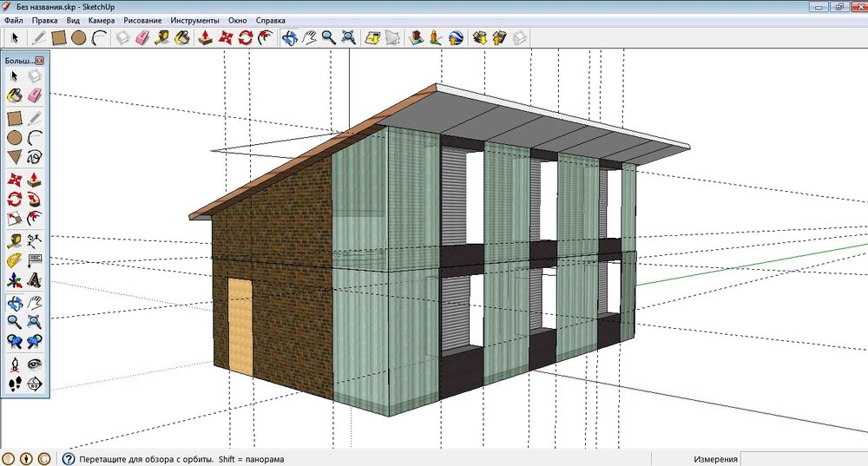Click the Zoom Extents icon in top toolbar

(x=348, y=37)
